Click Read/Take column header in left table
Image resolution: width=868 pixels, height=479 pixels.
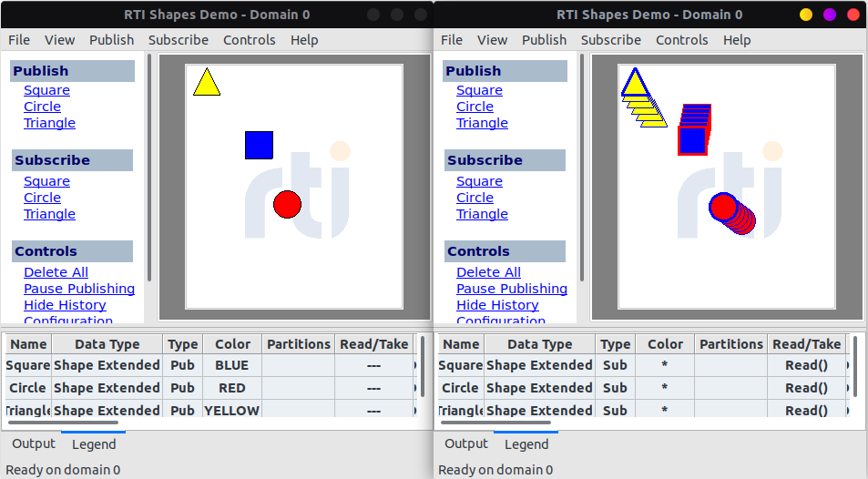(x=373, y=344)
